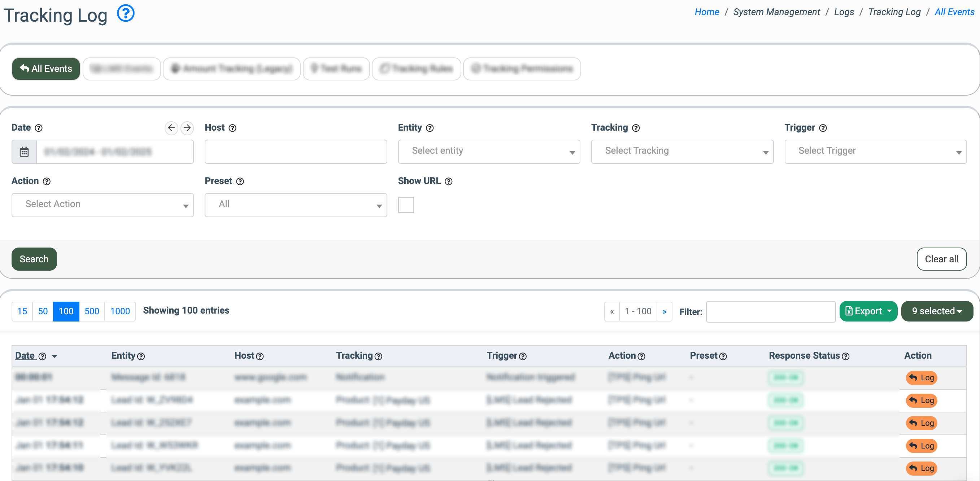Enable the Show URL checkbox
The height and width of the screenshot is (481, 980).
click(406, 205)
